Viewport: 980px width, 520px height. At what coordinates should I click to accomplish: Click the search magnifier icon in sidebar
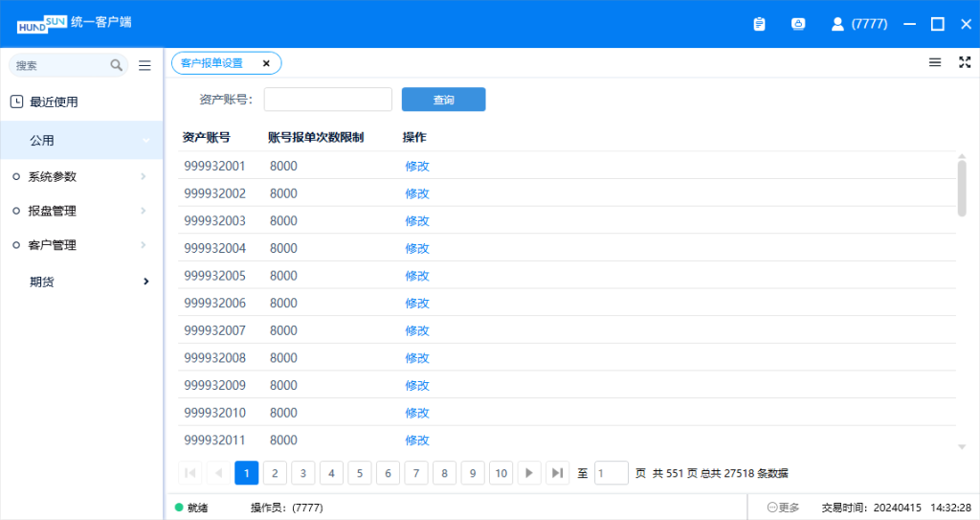117,65
